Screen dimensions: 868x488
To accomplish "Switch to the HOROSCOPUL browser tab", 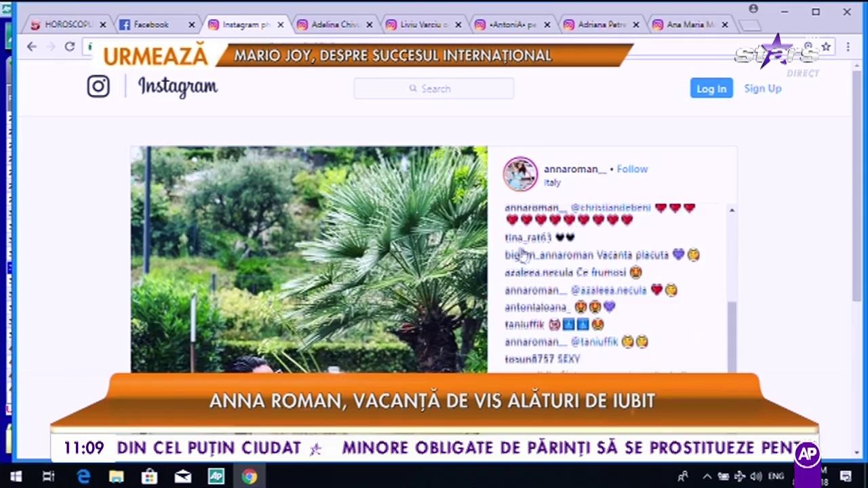I will pos(68,24).
